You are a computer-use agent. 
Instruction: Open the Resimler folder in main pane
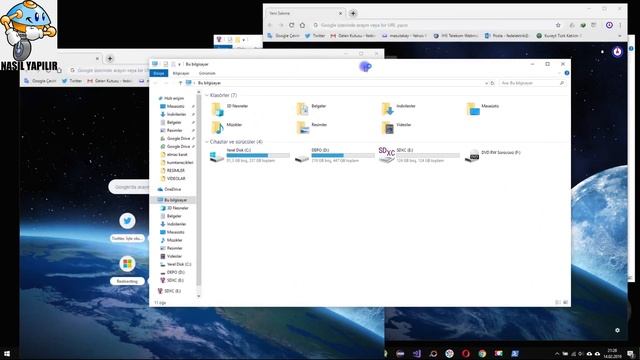pyautogui.click(x=312, y=127)
